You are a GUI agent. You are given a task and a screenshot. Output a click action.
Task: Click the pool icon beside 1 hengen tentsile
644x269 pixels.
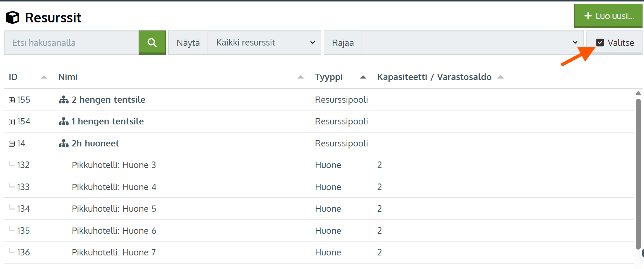pos(63,121)
